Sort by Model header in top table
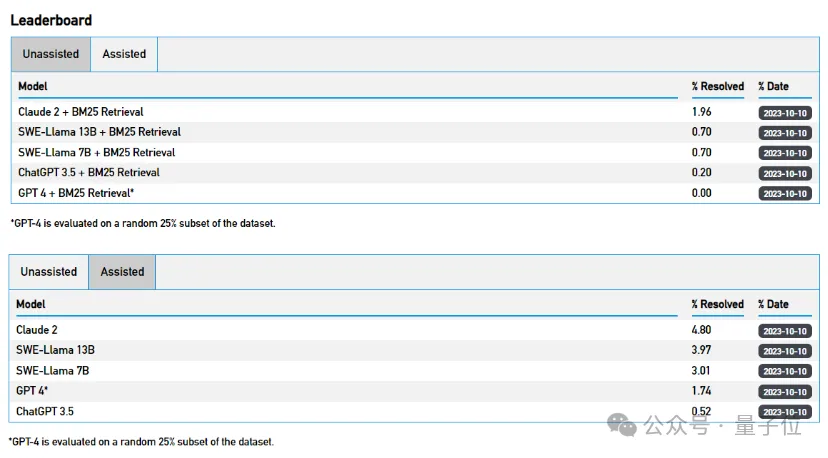This screenshot has height=458, width=828. click(x=33, y=86)
